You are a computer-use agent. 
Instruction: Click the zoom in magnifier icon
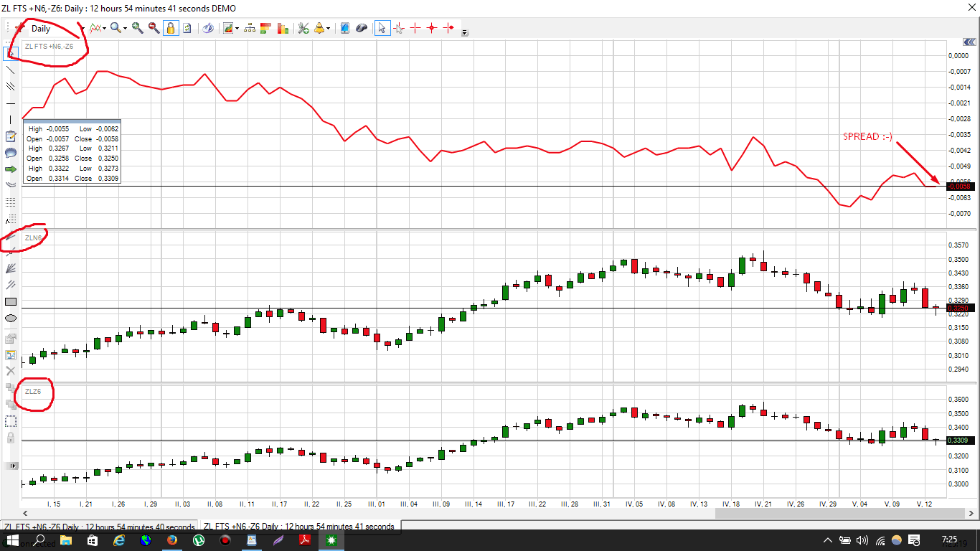click(x=137, y=28)
